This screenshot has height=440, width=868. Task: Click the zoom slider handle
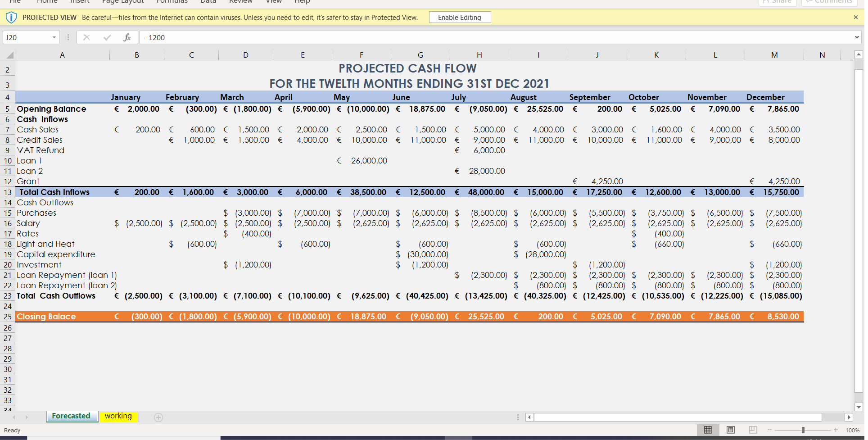point(803,430)
